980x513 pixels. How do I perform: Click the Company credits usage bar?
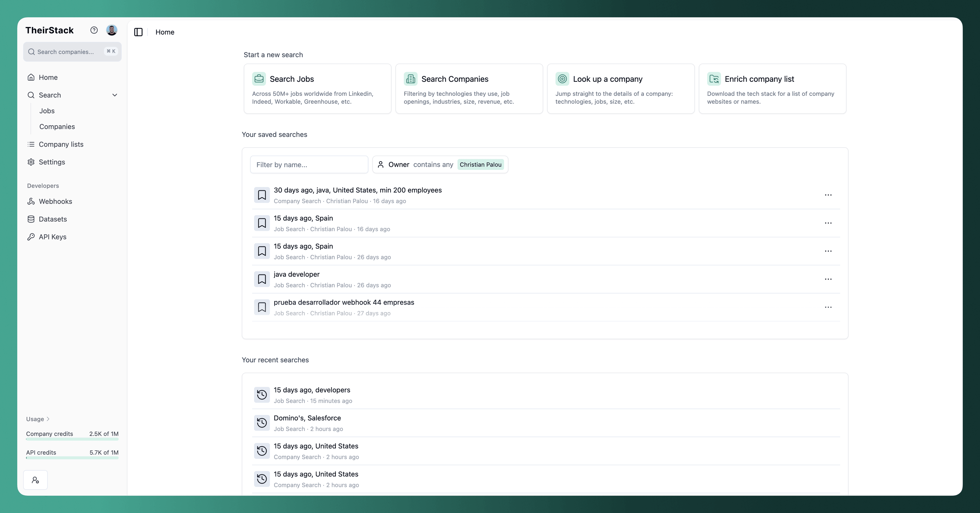pos(72,439)
